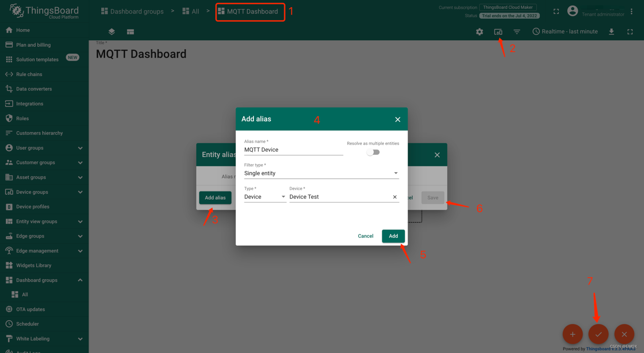Apply changes with orange checkmark button
Viewport: 644px width, 353px height.
click(598, 334)
